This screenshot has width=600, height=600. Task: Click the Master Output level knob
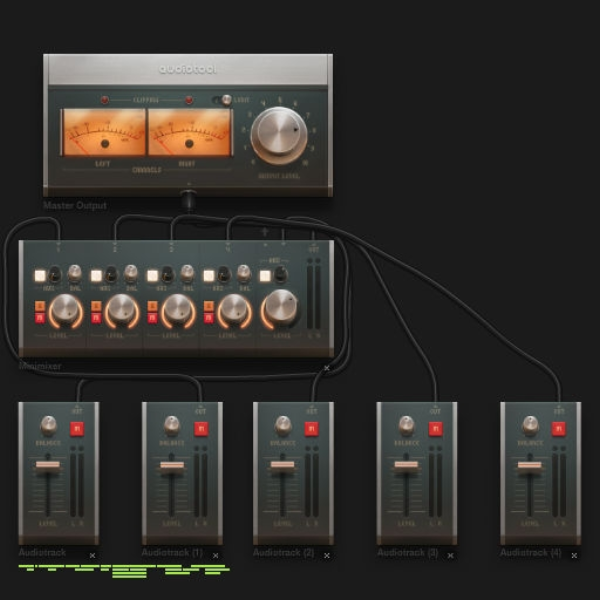279,135
